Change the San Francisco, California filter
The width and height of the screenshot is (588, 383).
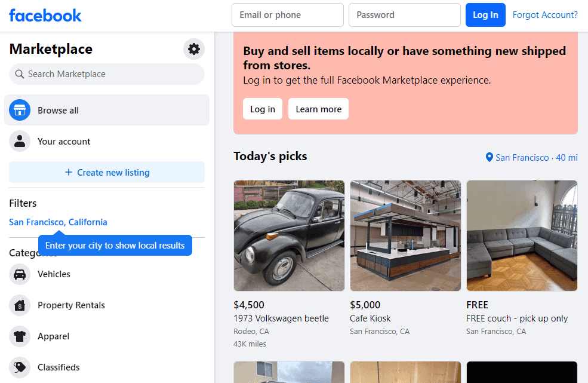pyautogui.click(x=58, y=222)
